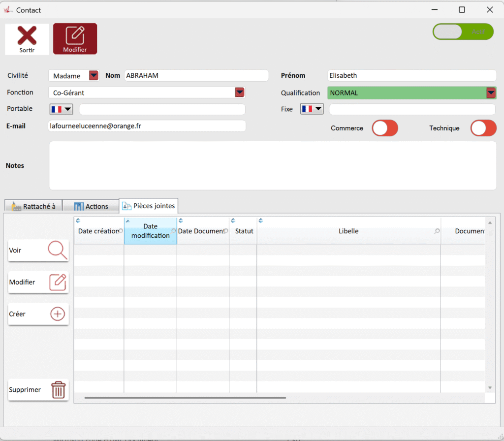Screen dimensions: 504x441
Task: Toggle the green Actif switch
Action: pos(463,31)
